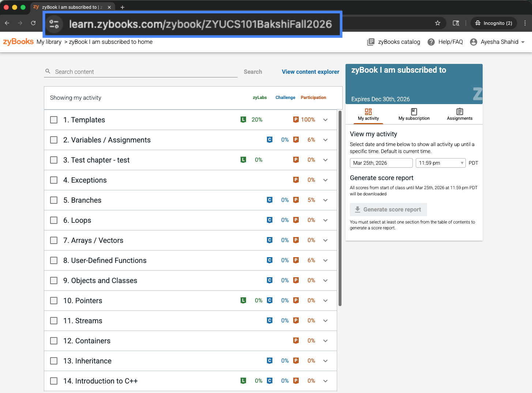Open Ayesha Shahid account dropdown arrow
The image size is (532, 393).
[x=523, y=42]
